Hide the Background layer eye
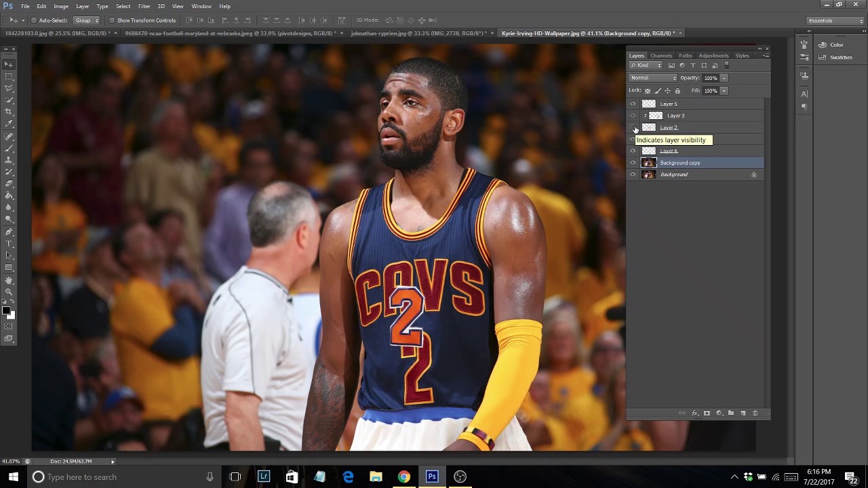This screenshot has width=868, height=488. 633,174
